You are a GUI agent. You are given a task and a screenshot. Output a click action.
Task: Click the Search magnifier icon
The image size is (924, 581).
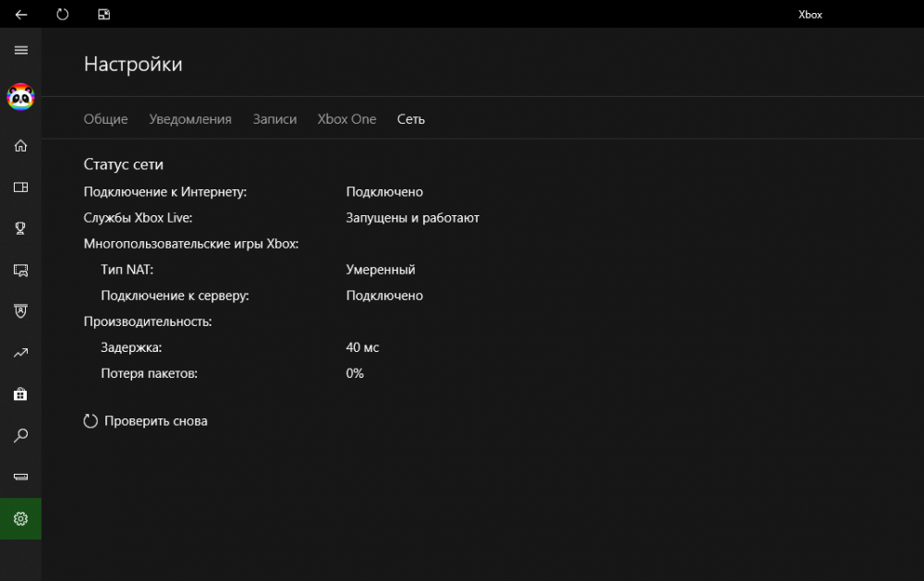20,436
